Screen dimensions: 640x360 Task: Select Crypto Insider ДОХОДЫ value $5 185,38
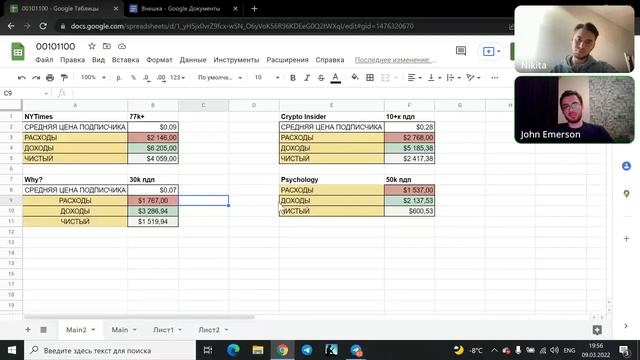point(409,148)
